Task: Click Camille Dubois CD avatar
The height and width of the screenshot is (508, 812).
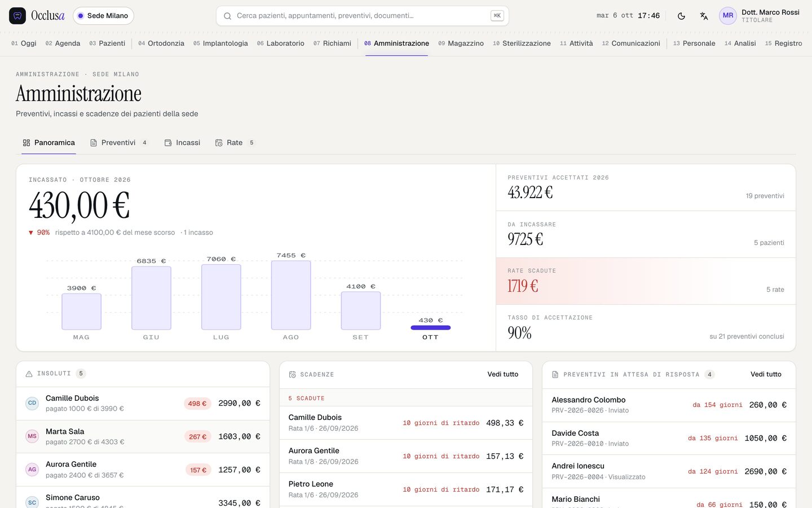Action: (32, 403)
